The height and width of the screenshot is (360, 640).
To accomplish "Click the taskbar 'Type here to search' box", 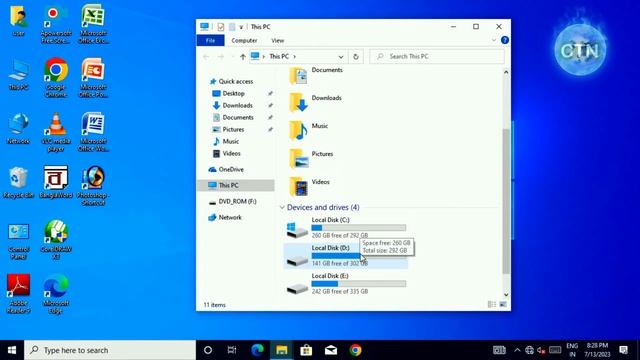I will pyautogui.click(x=110, y=350).
